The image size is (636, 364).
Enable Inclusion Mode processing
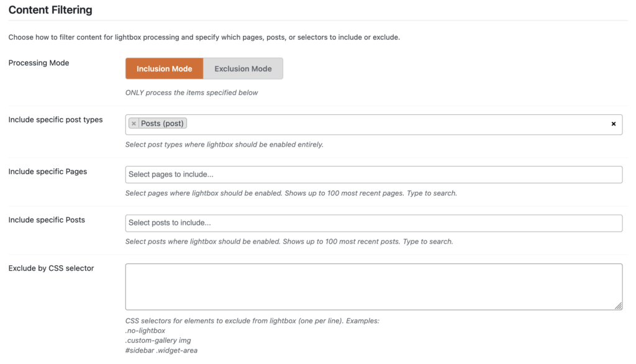point(164,69)
